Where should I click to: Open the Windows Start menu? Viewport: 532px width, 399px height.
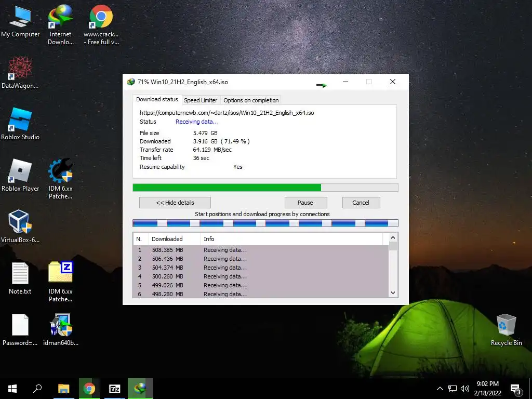[12, 389]
